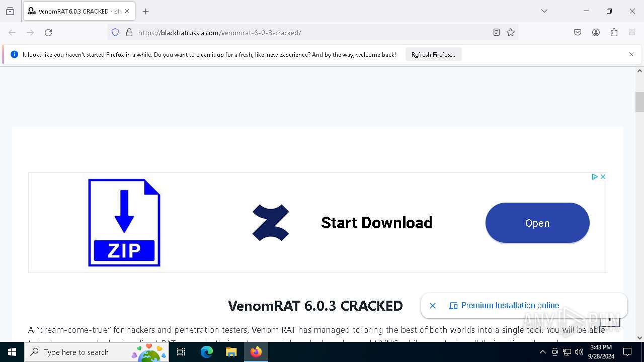Open tracking protection shield icon

(x=115, y=33)
